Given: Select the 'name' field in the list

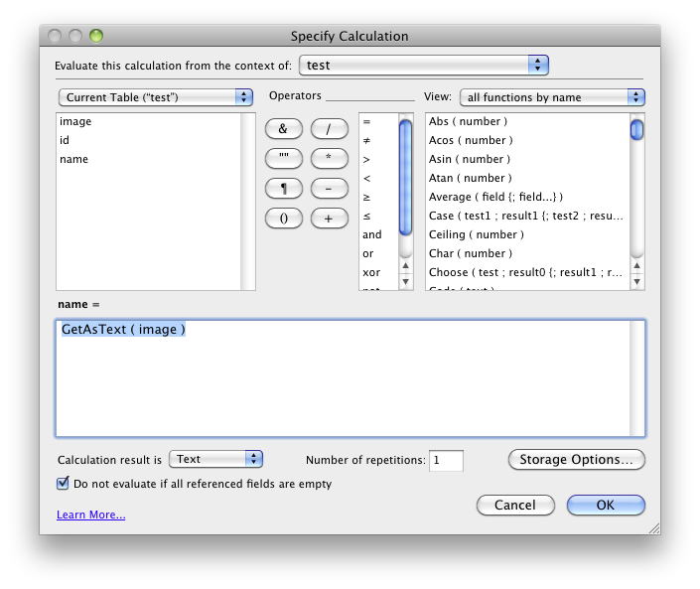Looking at the screenshot, I should 150,160.
